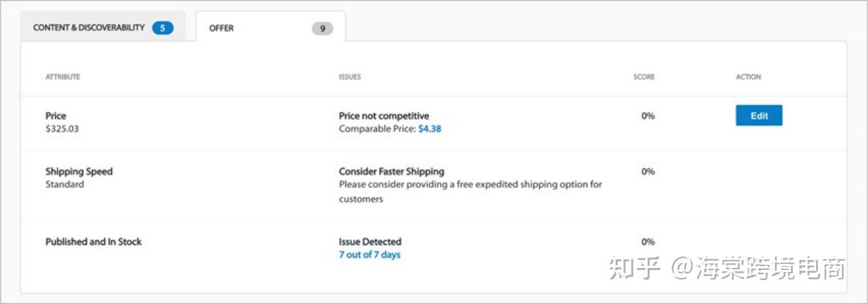This screenshot has height=304, width=868.
Task: Click the $325.03 price value
Action: 62,129
